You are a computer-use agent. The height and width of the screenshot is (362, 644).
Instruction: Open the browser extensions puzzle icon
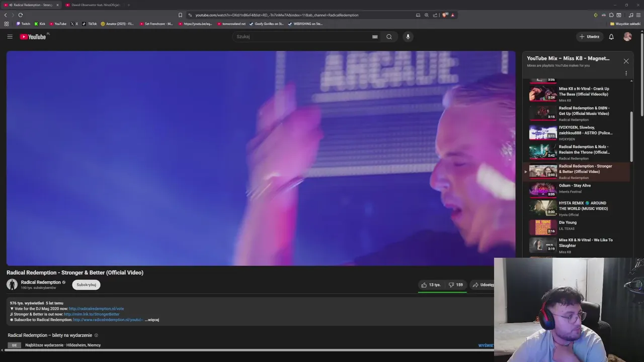coord(611,15)
